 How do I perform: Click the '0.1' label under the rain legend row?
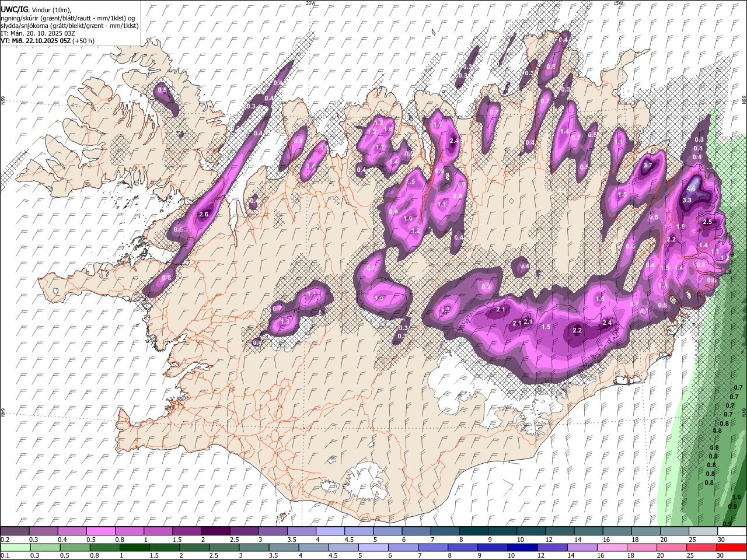click(5, 556)
